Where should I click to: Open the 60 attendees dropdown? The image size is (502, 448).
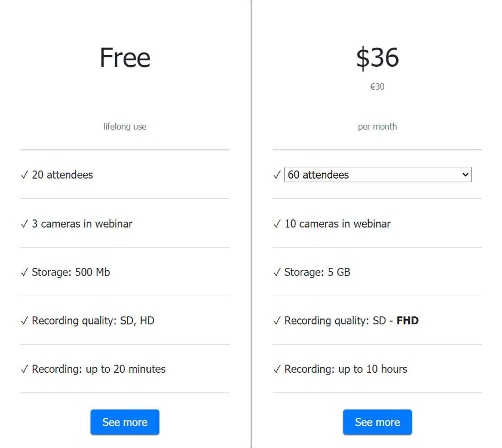click(x=377, y=175)
